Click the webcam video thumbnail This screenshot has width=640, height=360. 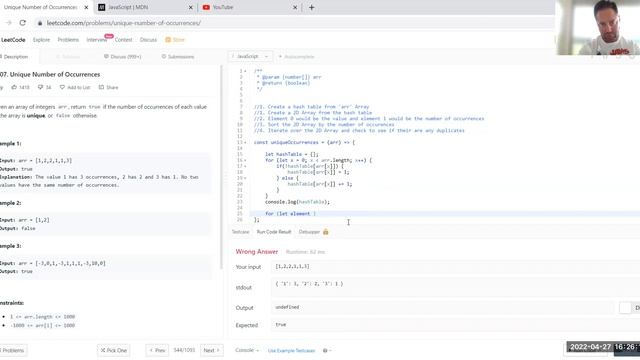click(x=598, y=27)
